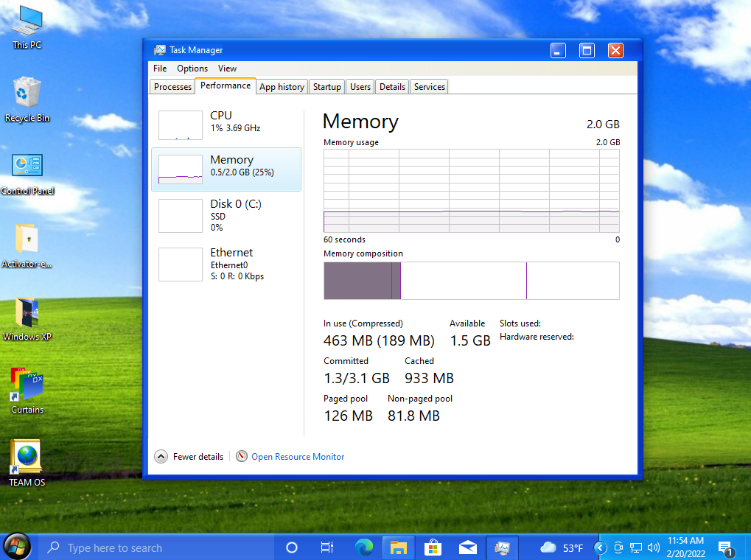Open Microsoft Store from the taskbar
Viewport: 751px width, 560px height.
[433, 547]
